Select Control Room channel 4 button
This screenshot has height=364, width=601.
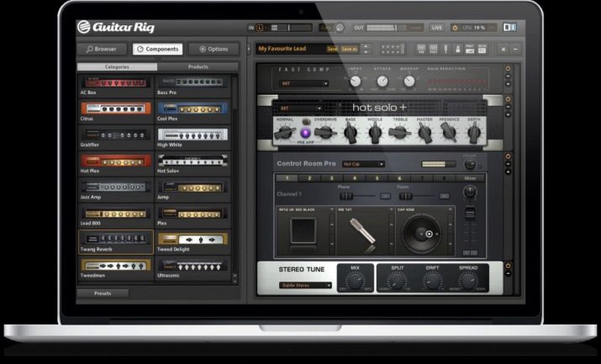(355, 178)
